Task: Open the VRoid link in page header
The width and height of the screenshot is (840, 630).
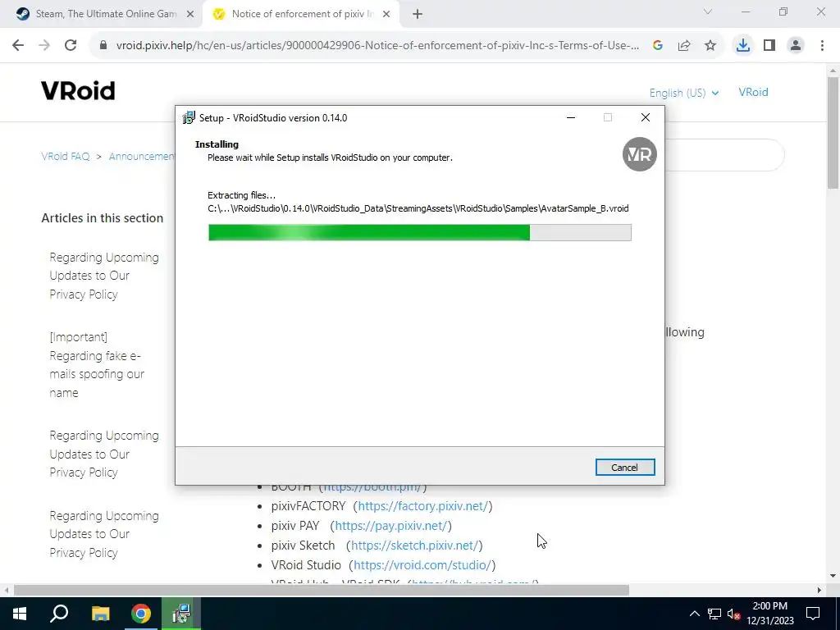Action: click(x=753, y=92)
